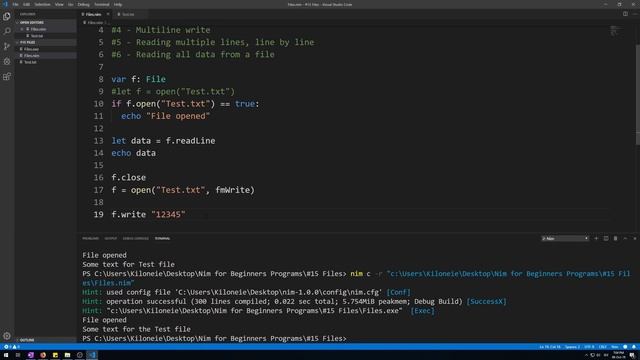Close the terminal panel
The height and width of the screenshot is (360, 640).
point(635,238)
